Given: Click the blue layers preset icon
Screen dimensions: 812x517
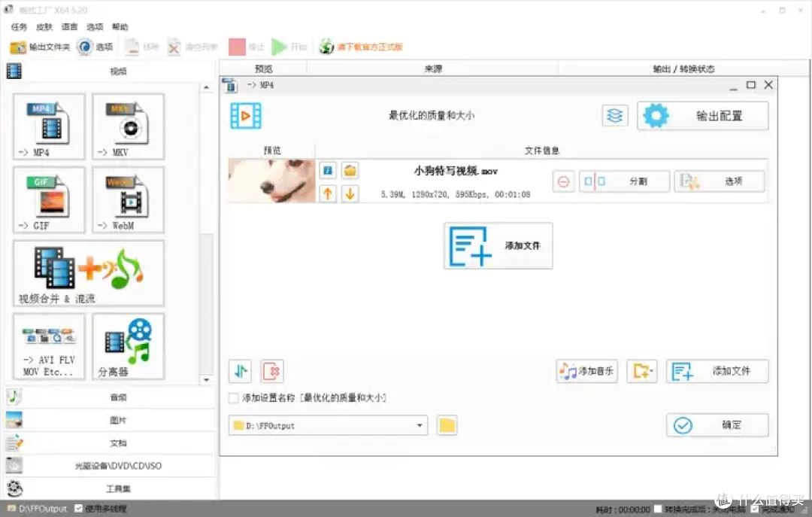Looking at the screenshot, I should [x=615, y=115].
